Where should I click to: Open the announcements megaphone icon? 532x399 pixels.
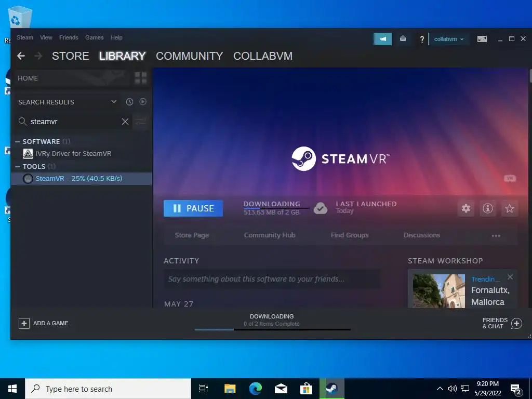(x=382, y=39)
